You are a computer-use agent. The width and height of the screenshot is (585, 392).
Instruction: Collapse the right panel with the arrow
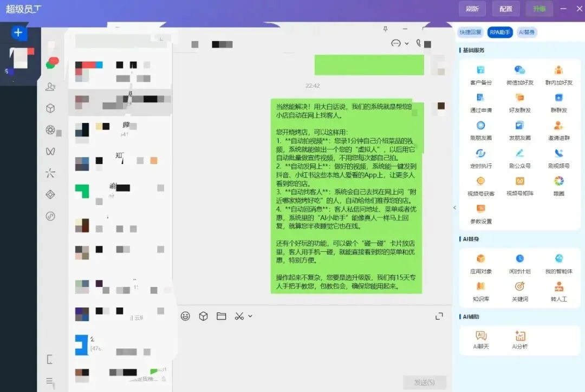454,207
